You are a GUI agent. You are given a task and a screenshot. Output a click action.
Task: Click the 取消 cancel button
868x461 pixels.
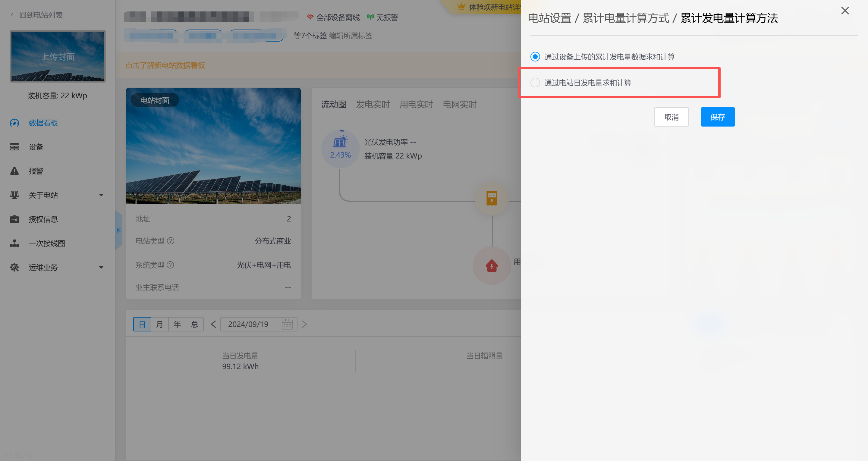click(671, 117)
